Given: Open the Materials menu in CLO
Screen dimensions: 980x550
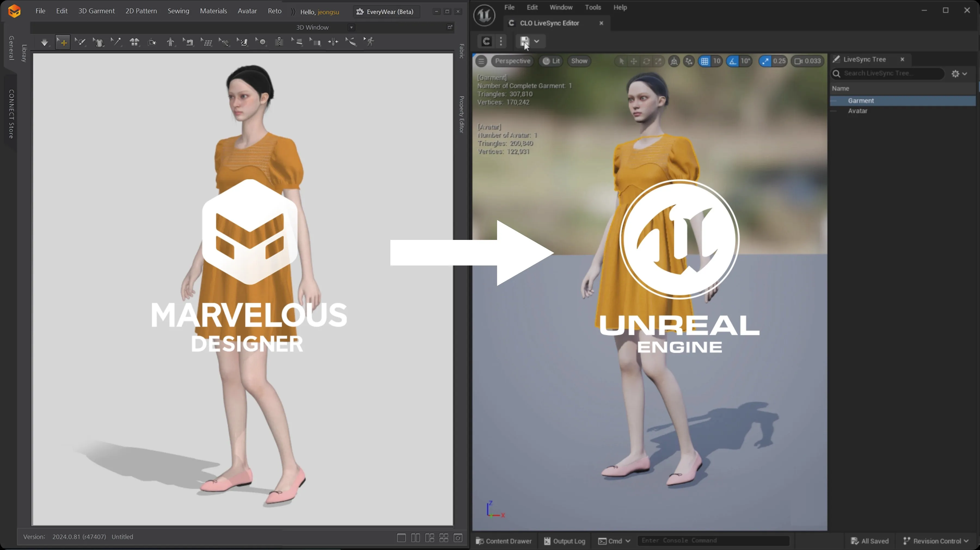Looking at the screenshot, I should pyautogui.click(x=212, y=11).
